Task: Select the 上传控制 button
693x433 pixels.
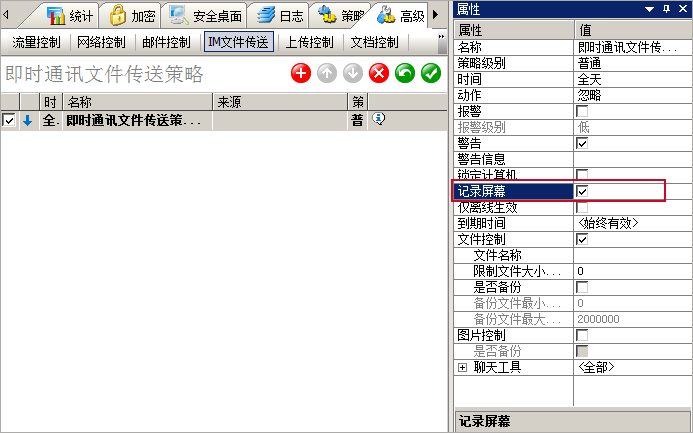Action: click(x=309, y=42)
